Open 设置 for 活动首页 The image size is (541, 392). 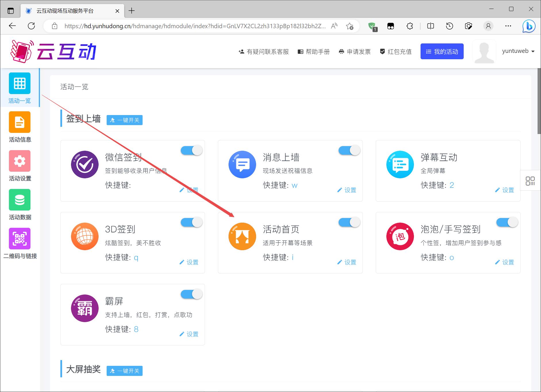click(x=347, y=262)
